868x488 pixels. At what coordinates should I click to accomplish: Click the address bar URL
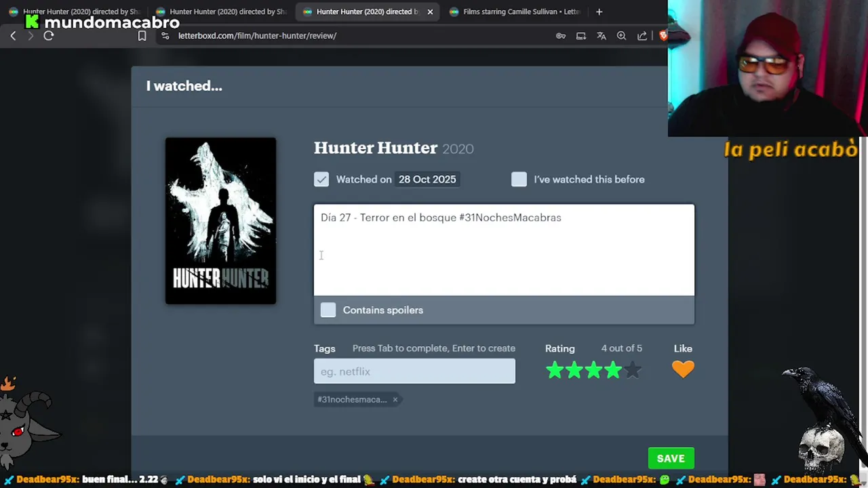click(x=257, y=36)
